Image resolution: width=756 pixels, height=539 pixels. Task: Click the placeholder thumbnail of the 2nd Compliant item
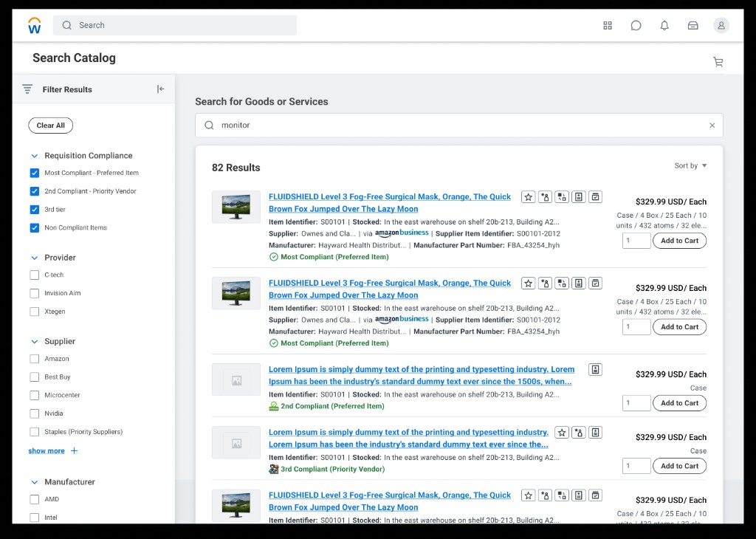(x=236, y=380)
